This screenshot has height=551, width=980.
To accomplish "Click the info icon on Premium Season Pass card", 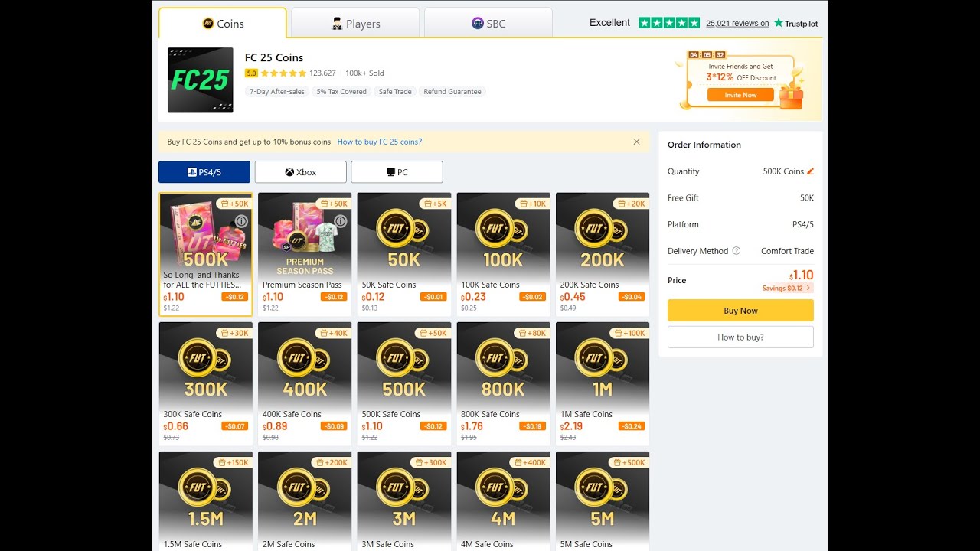I will coord(341,221).
